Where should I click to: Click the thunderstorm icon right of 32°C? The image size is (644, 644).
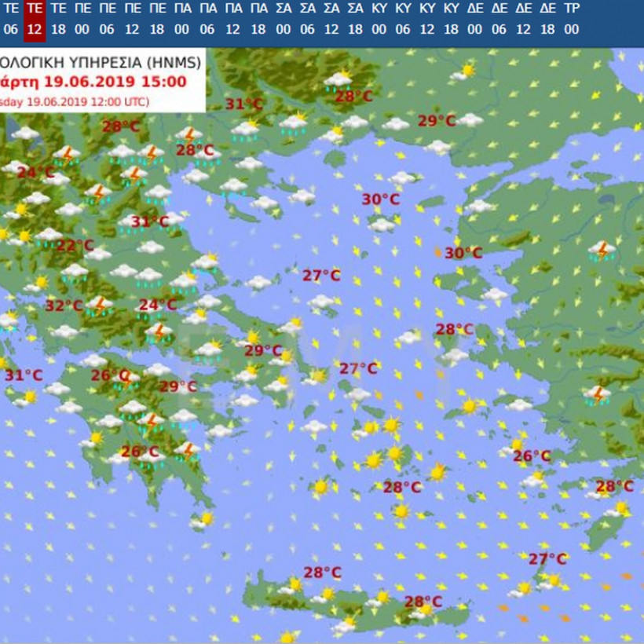click(99, 305)
